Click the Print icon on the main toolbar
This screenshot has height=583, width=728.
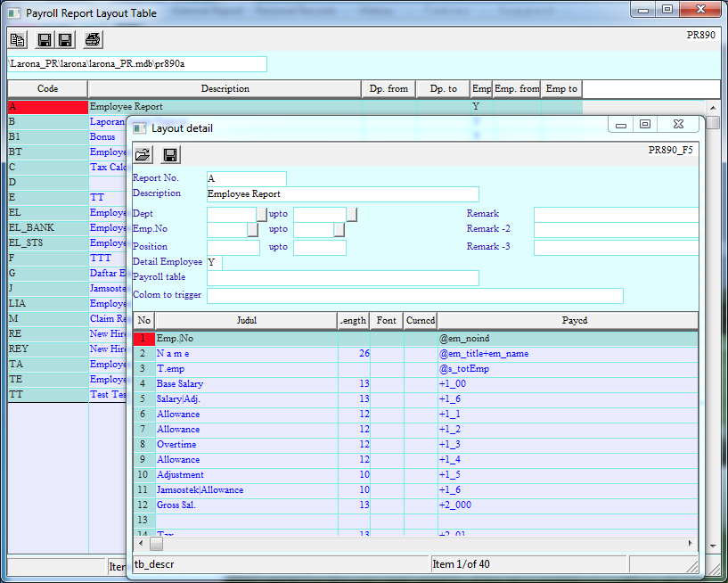click(92, 39)
